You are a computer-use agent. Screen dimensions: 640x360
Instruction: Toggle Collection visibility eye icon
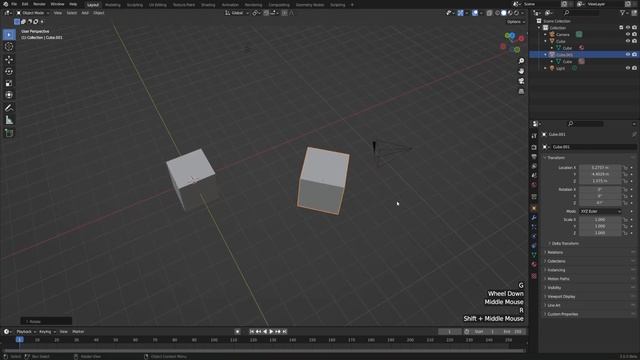tap(628, 28)
